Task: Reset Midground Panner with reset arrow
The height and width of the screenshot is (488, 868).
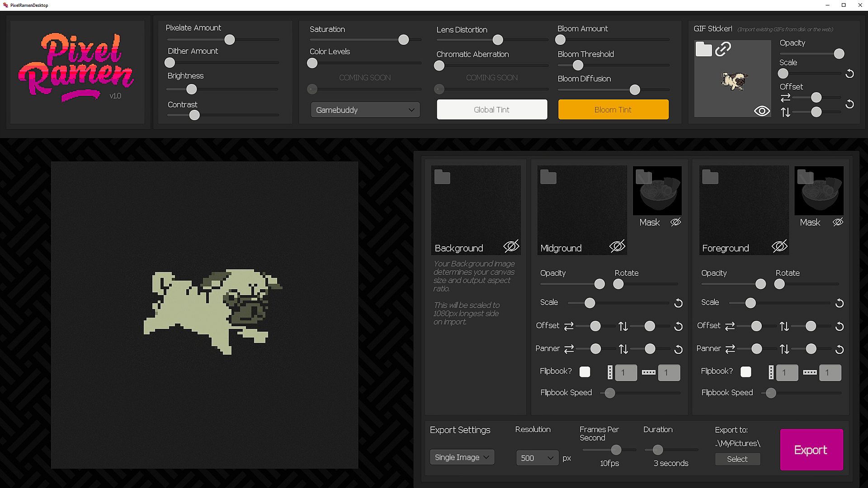Action: (x=678, y=349)
